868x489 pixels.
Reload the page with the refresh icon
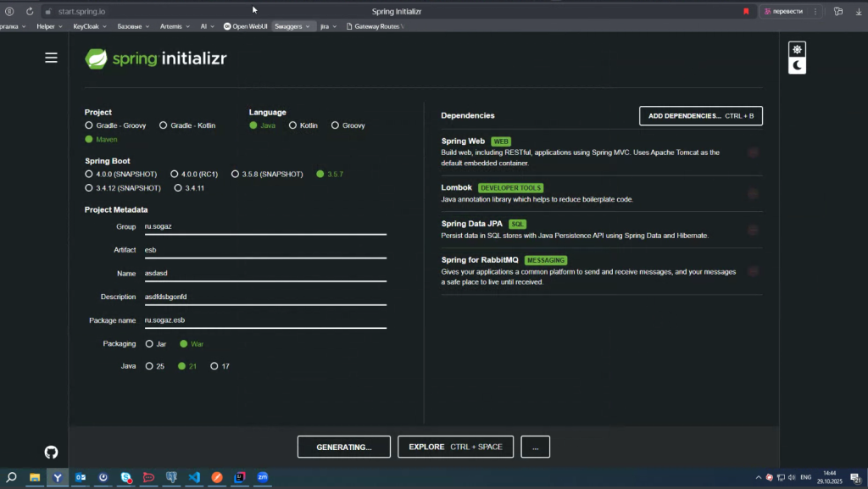[30, 11]
